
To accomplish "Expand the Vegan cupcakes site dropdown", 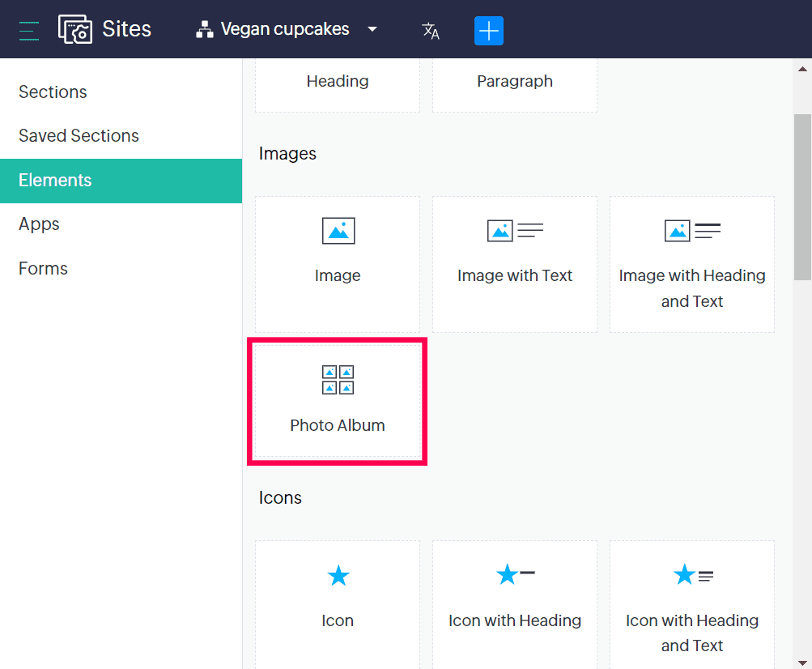I will coord(372,29).
